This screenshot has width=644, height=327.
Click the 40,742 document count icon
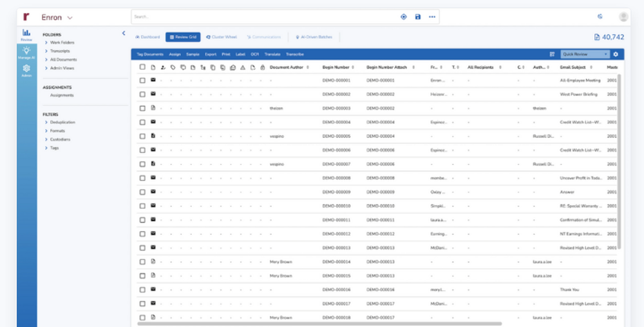point(597,37)
